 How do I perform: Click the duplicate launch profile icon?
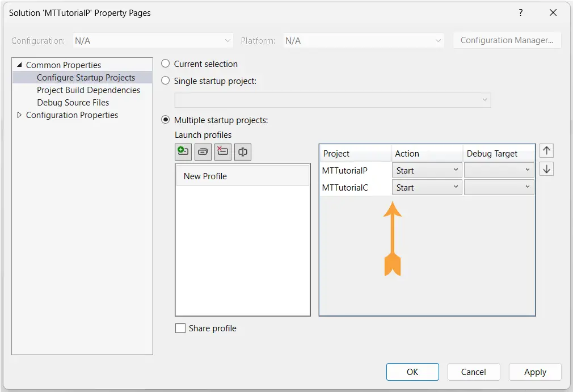pos(203,151)
